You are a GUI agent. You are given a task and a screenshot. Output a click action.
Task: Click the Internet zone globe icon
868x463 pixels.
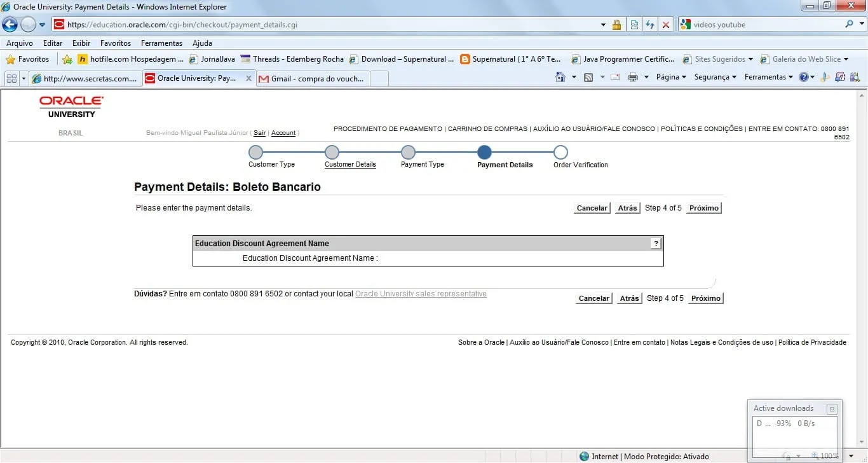pos(584,456)
